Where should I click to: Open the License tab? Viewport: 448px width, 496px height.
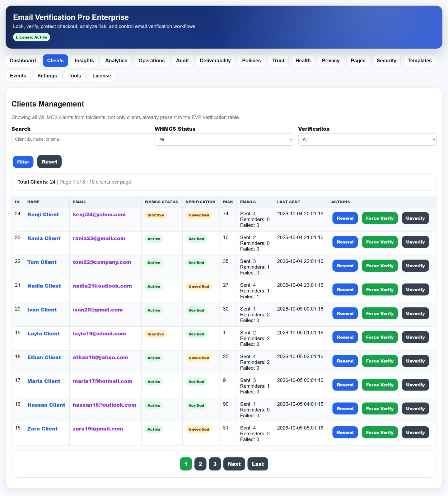(x=101, y=76)
